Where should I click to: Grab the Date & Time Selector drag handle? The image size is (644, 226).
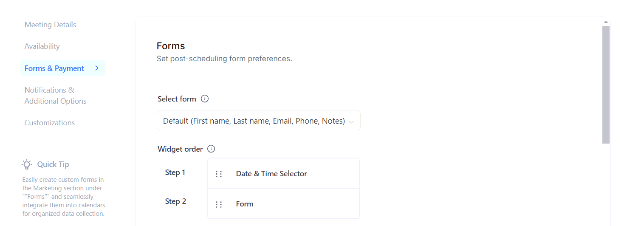(x=219, y=174)
